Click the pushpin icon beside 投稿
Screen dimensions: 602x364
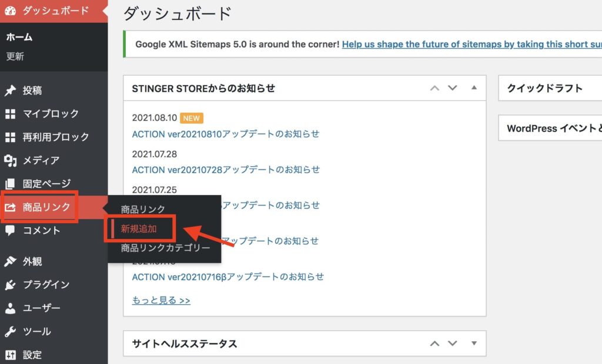coord(11,90)
